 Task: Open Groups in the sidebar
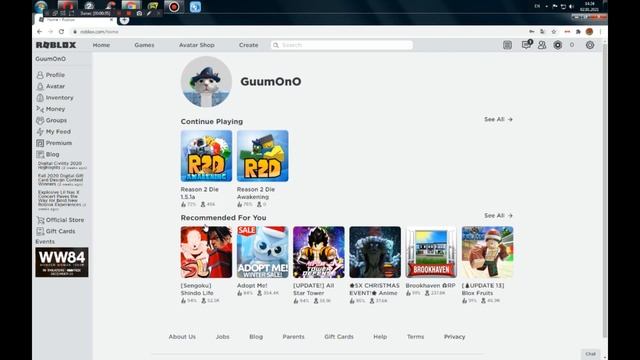tap(51, 120)
